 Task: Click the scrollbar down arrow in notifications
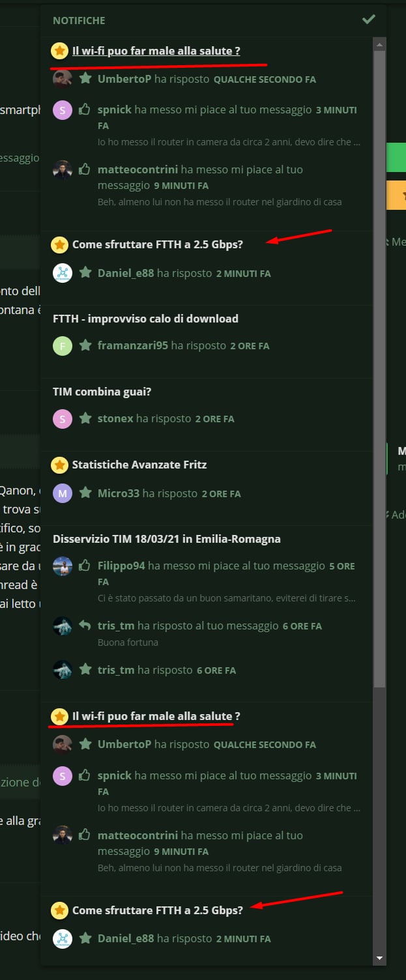point(379,958)
